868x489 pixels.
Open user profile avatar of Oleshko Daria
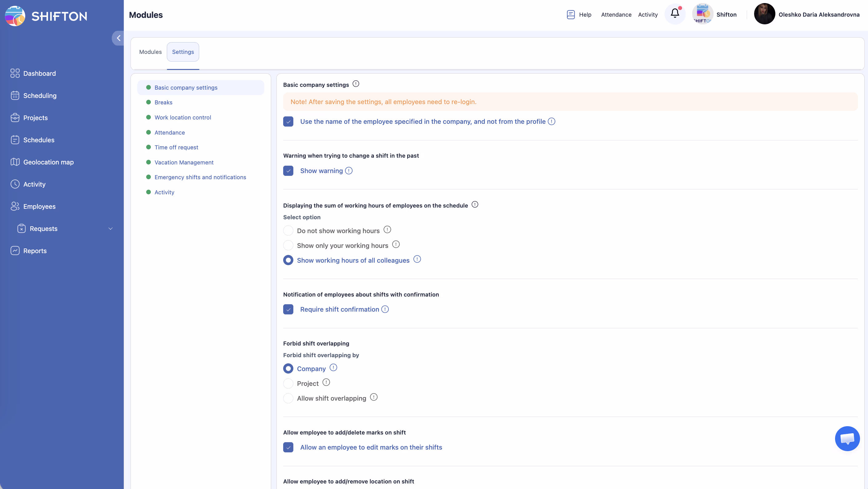pos(764,14)
